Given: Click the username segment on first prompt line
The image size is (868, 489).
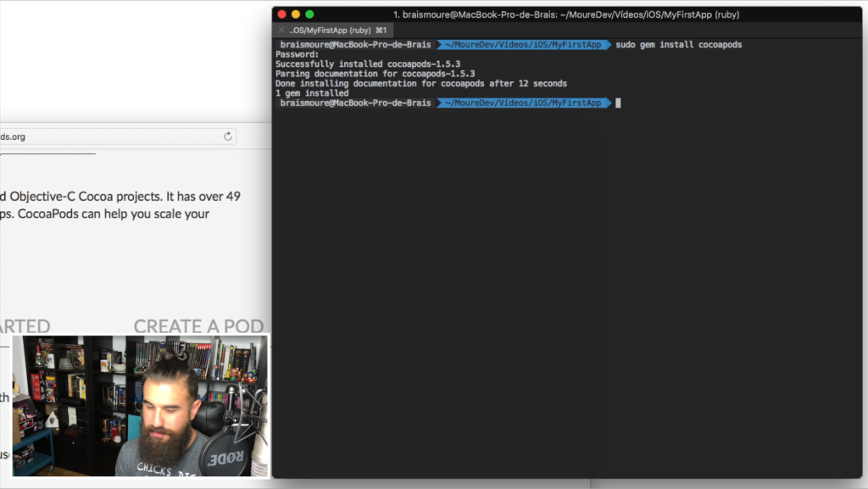Looking at the screenshot, I should pyautogui.click(x=354, y=44).
